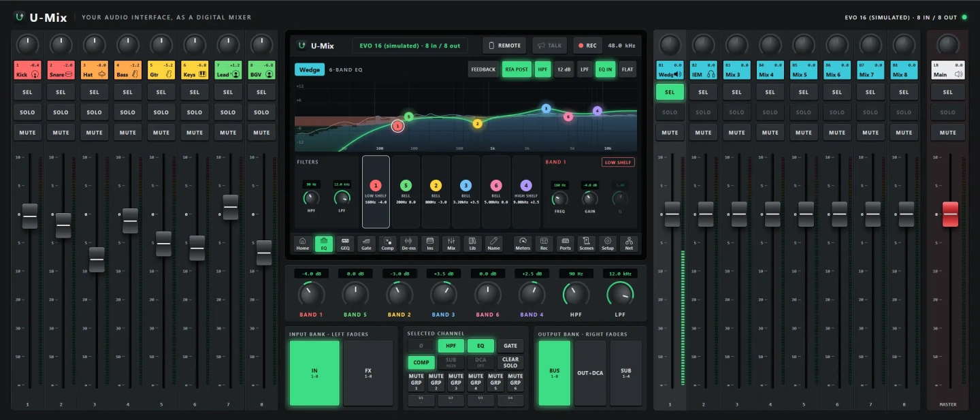Select the Band 6 Bell 5.00kHz tab

[495, 192]
